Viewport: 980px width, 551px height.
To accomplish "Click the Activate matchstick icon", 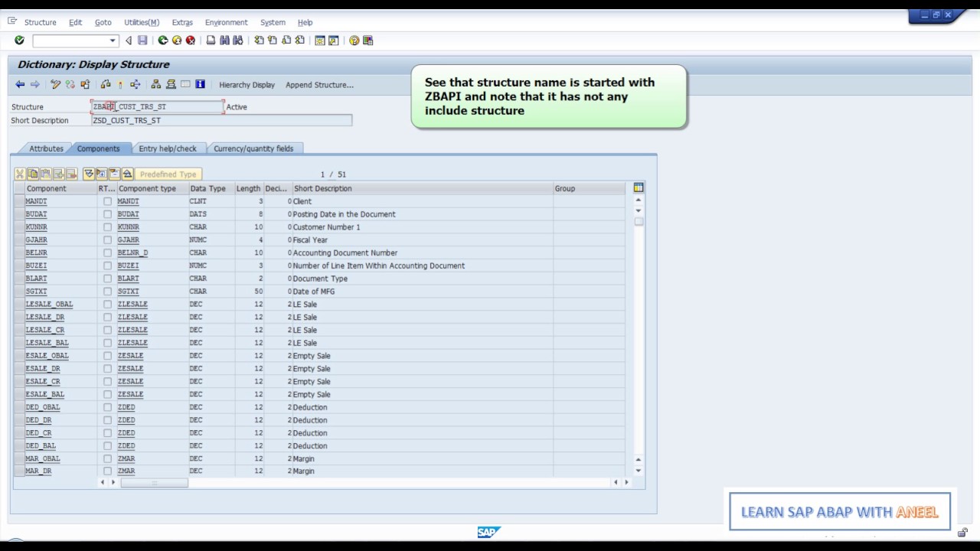I will click(x=120, y=84).
